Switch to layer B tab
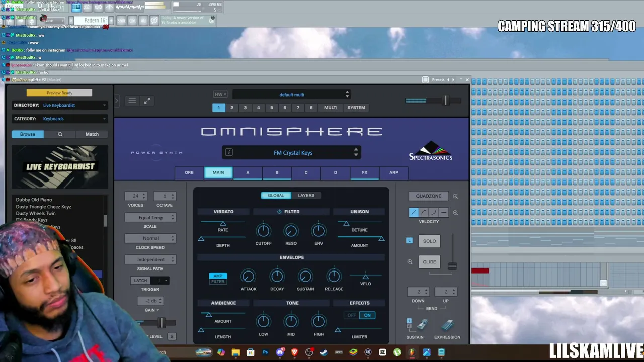The image size is (644, 362). [277, 173]
